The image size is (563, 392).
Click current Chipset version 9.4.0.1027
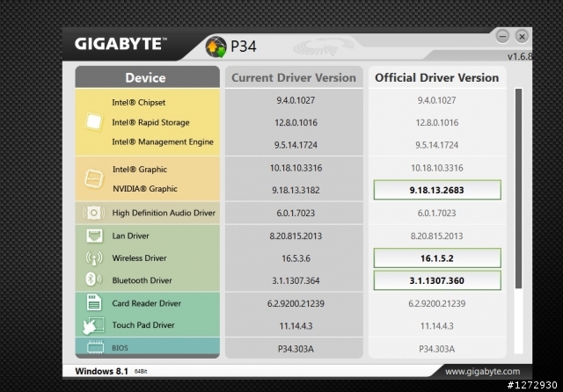[x=296, y=100]
